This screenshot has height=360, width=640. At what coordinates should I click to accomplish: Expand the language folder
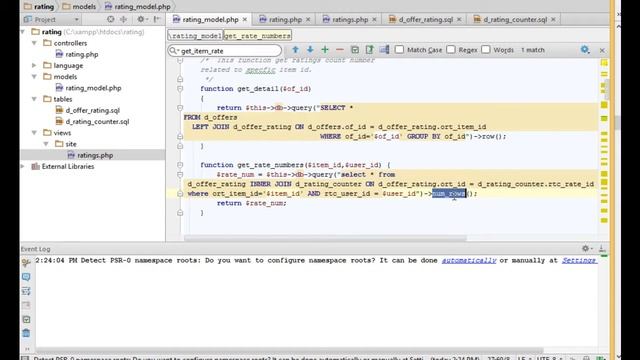(35, 65)
